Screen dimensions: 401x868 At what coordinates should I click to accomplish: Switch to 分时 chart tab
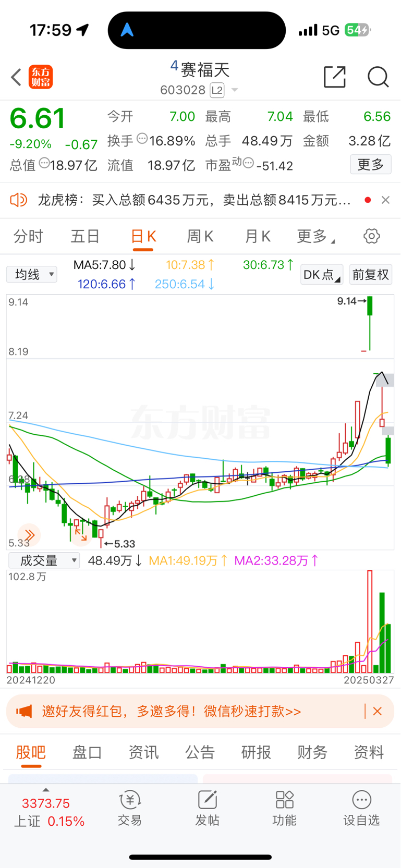tap(28, 237)
